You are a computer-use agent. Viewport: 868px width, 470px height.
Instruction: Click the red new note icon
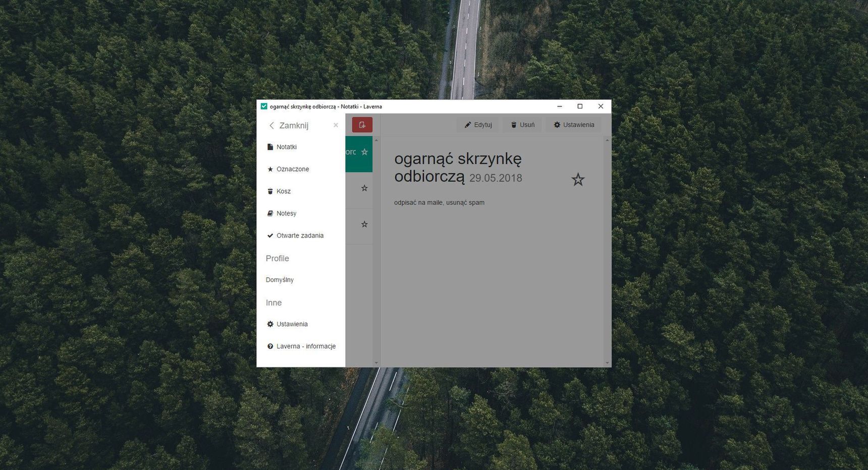point(362,125)
